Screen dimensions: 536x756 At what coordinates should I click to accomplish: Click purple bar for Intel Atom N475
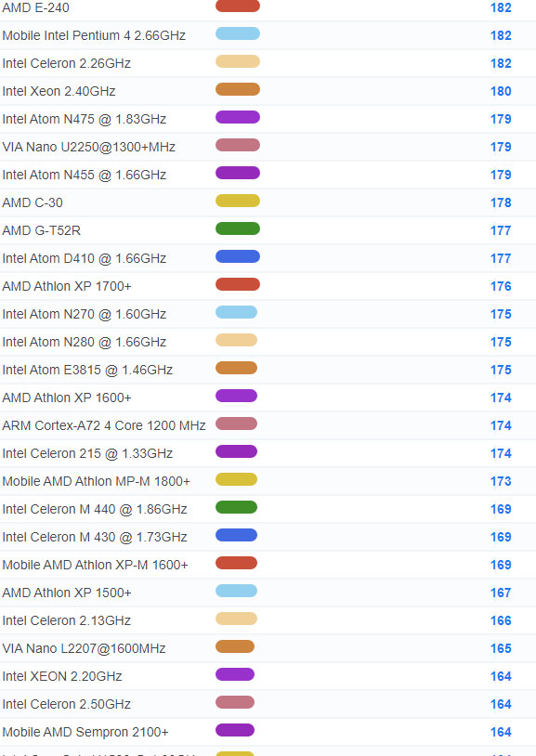(x=238, y=117)
